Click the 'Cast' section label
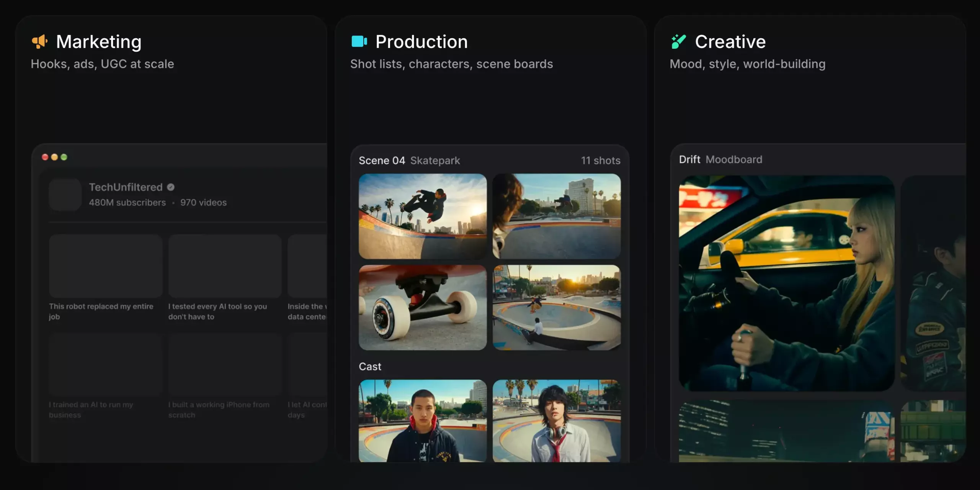Image resolution: width=980 pixels, height=490 pixels. pos(370,367)
